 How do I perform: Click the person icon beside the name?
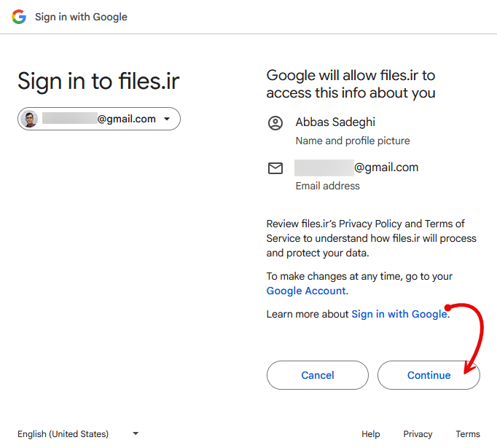point(275,123)
